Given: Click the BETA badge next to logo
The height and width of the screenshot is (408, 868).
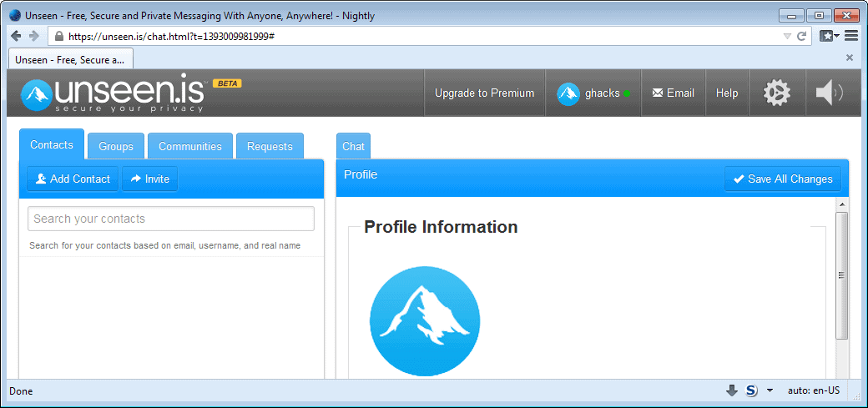Looking at the screenshot, I should (x=227, y=83).
